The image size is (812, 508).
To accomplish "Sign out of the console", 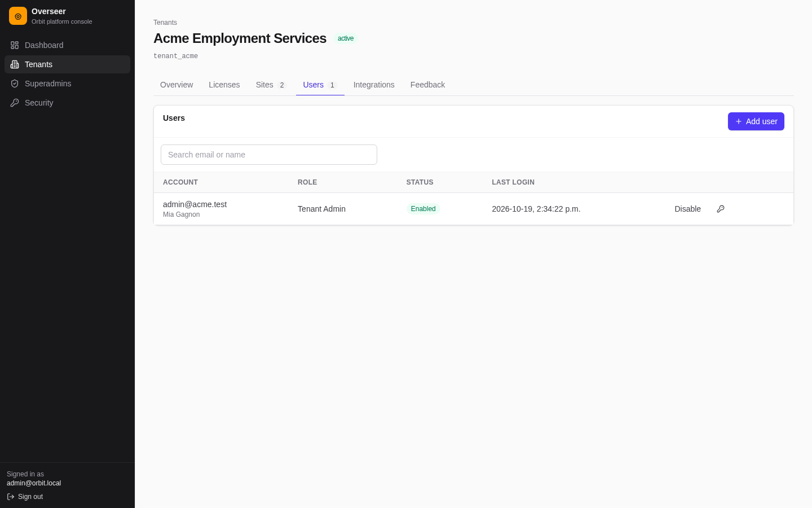I will pyautogui.click(x=25, y=497).
